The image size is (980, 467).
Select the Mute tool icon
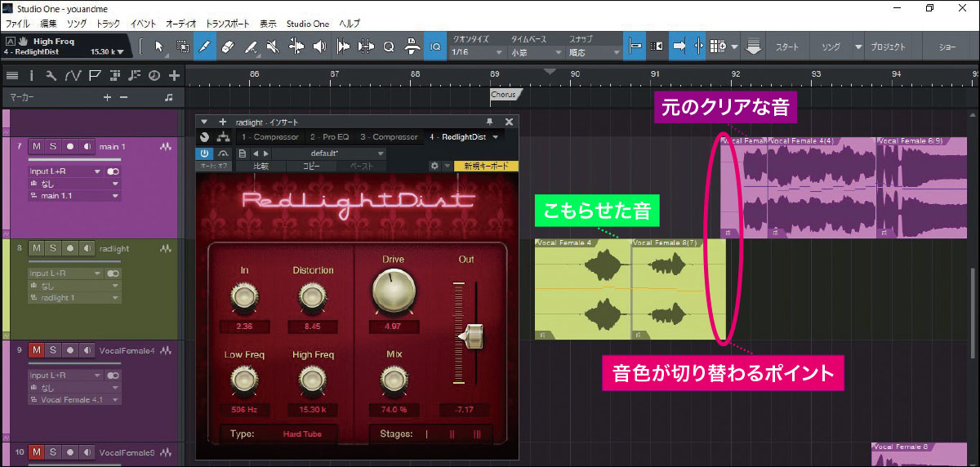(x=273, y=47)
